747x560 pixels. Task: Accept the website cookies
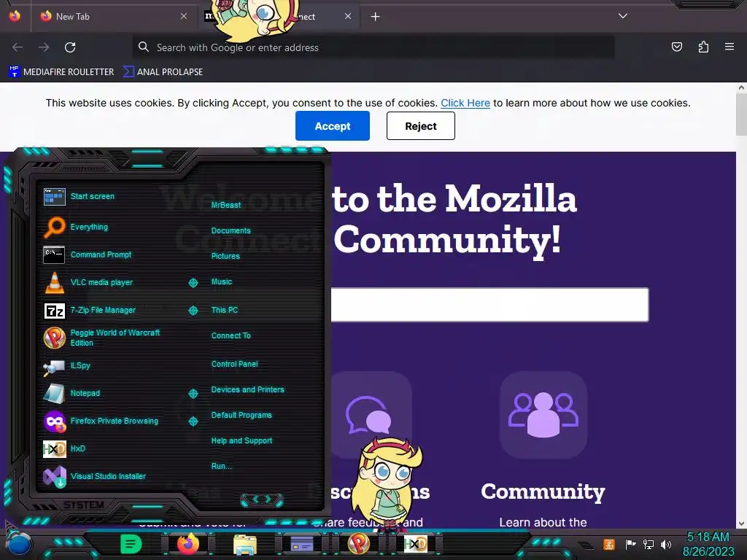click(333, 125)
